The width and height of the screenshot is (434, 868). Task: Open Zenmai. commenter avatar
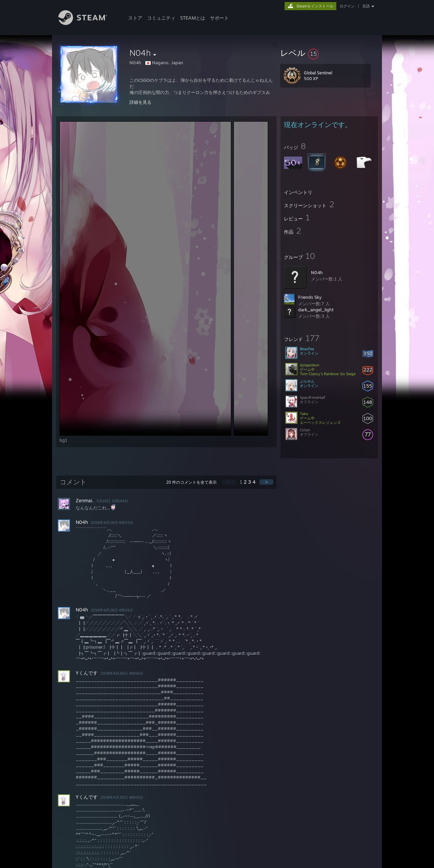pos(64,504)
